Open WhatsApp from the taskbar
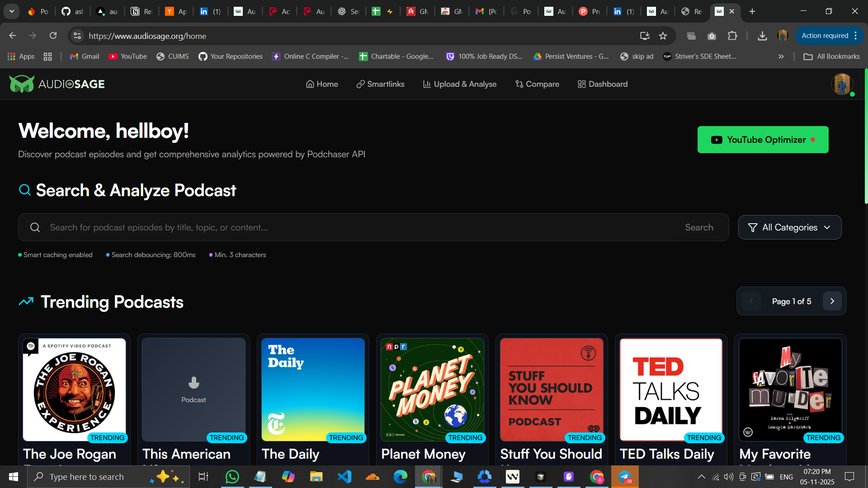This screenshot has width=868, height=488. coord(232,477)
